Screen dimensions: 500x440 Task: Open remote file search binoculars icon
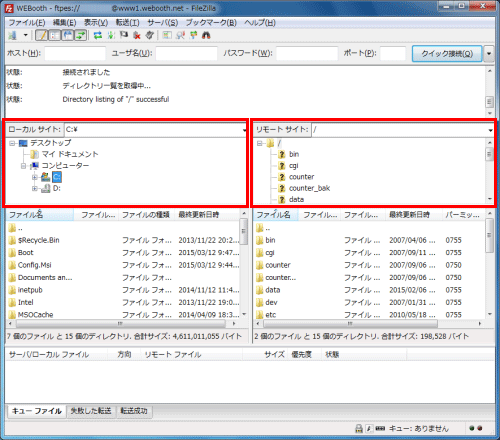pyautogui.click(x=206, y=35)
